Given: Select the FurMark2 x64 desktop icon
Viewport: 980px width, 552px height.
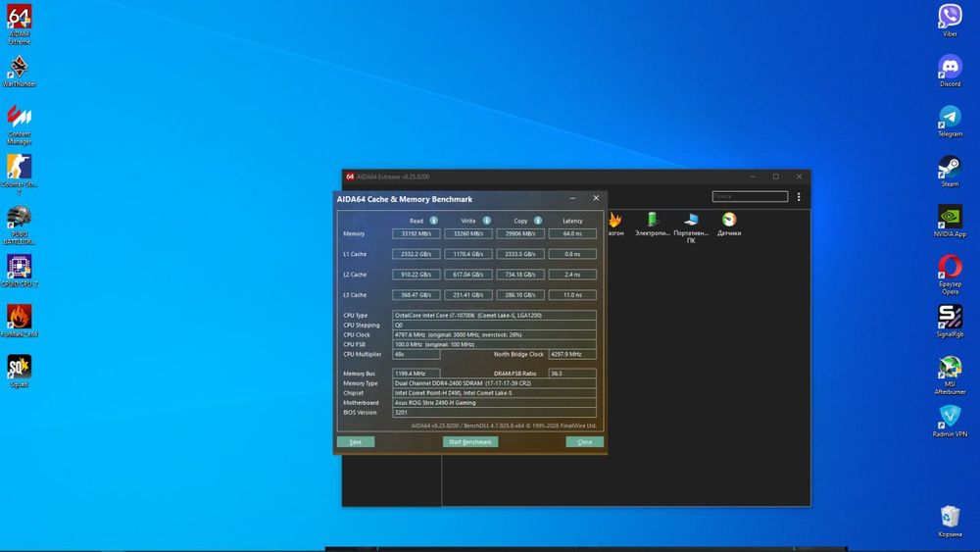Looking at the screenshot, I should point(20,321).
